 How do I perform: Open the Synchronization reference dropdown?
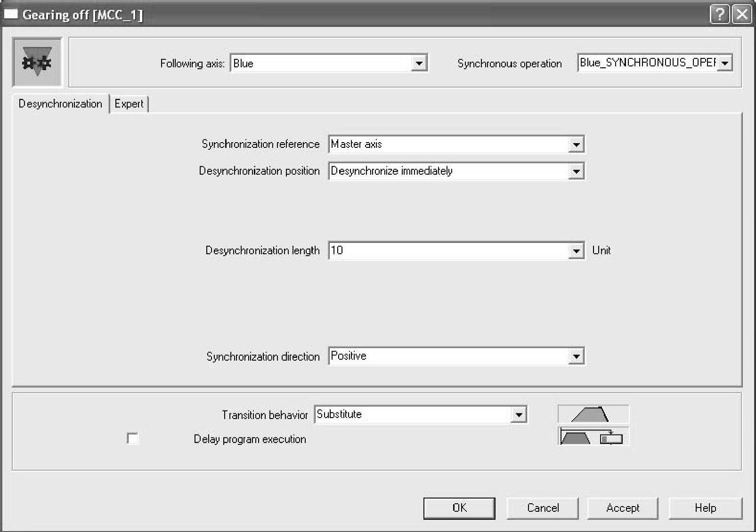(x=576, y=145)
